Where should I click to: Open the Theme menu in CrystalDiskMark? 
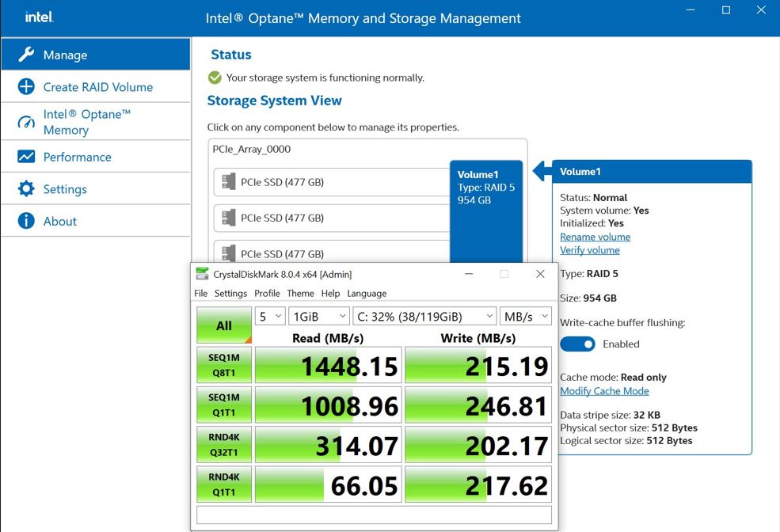pyautogui.click(x=300, y=293)
